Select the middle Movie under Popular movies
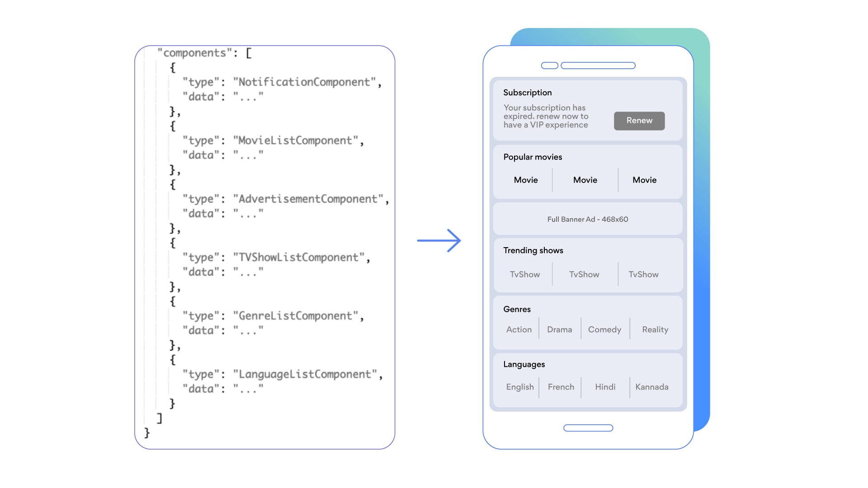Image resolution: width=868 pixels, height=488 pixels. tap(585, 180)
